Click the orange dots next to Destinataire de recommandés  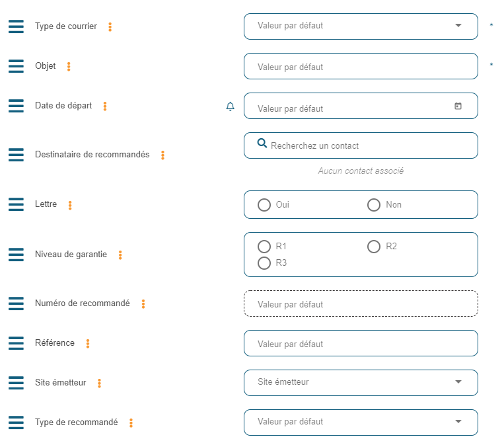(162, 155)
